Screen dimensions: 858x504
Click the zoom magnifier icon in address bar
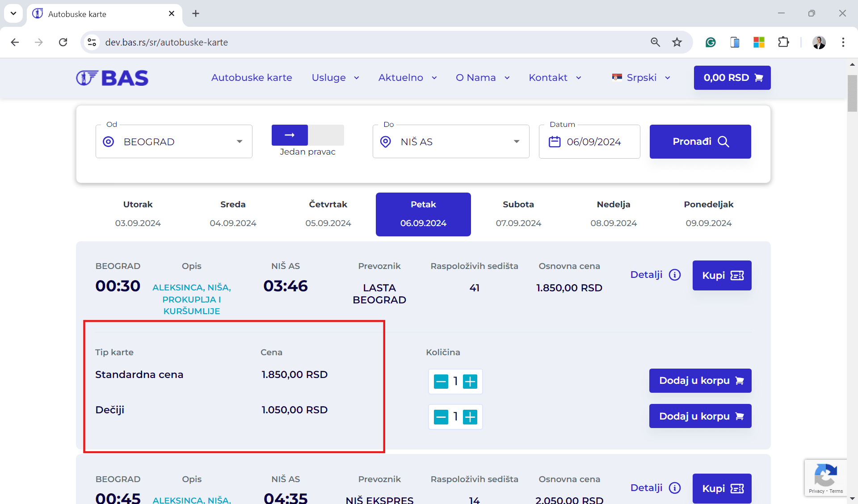click(655, 42)
